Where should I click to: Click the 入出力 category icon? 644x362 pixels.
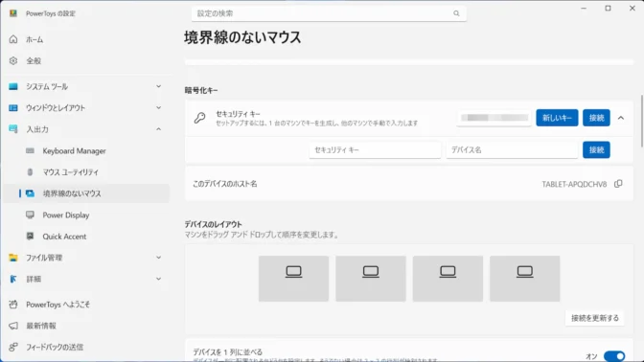13,129
